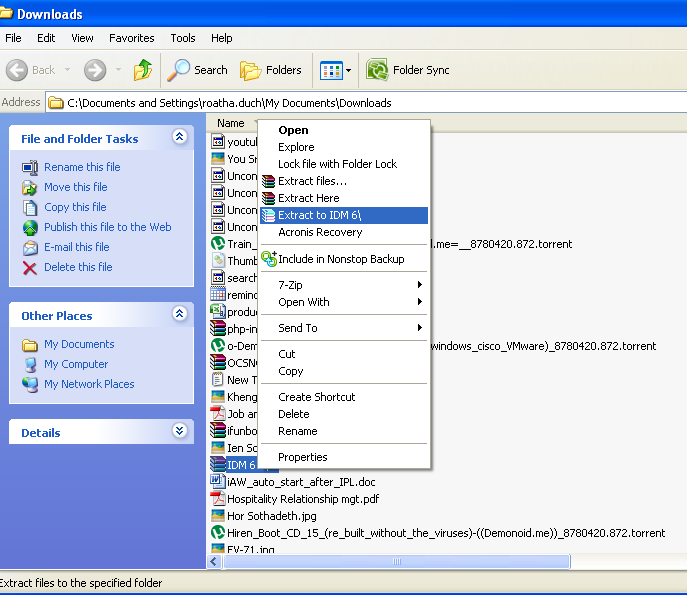Image resolution: width=687 pixels, height=595 pixels.
Task: Click the envelope e-mail icon
Action: (x=30, y=248)
